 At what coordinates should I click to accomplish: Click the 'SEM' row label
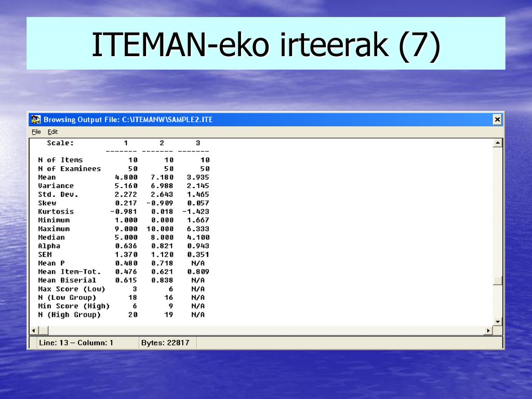tap(45, 255)
